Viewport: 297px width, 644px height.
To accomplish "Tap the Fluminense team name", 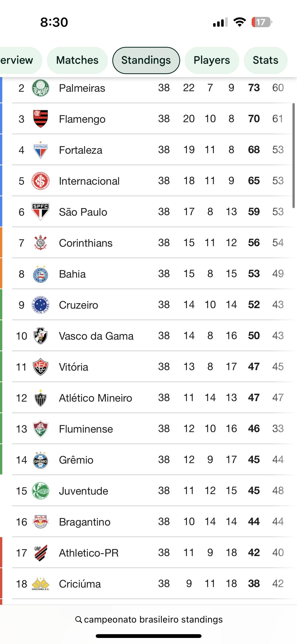I will coord(86,429).
